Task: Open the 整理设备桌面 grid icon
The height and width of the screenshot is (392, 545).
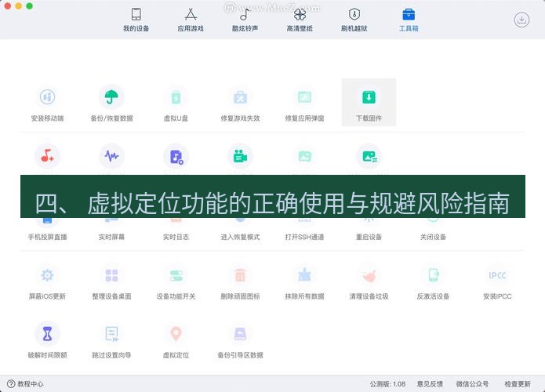Action: [x=111, y=275]
